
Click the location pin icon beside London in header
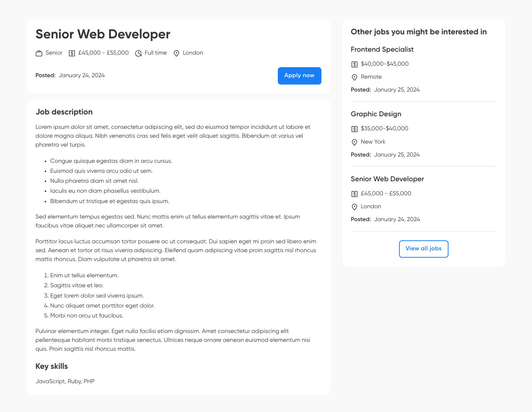tap(176, 53)
